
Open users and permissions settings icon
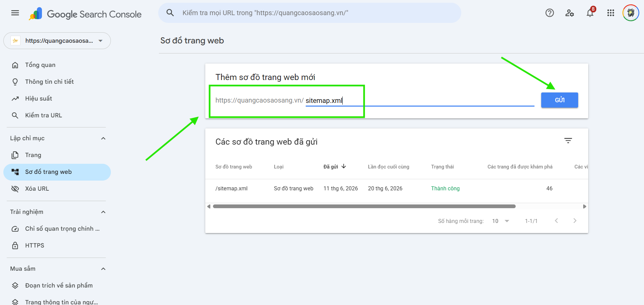click(570, 13)
